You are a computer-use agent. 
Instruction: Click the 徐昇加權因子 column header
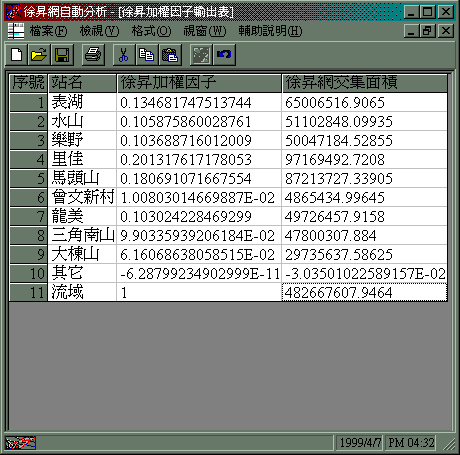(x=199, y=83)
